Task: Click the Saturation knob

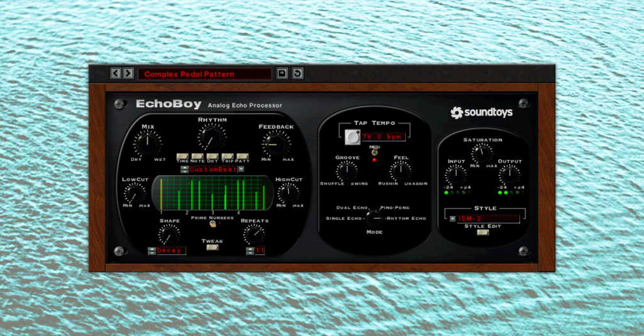Action: tap(482, 154)
